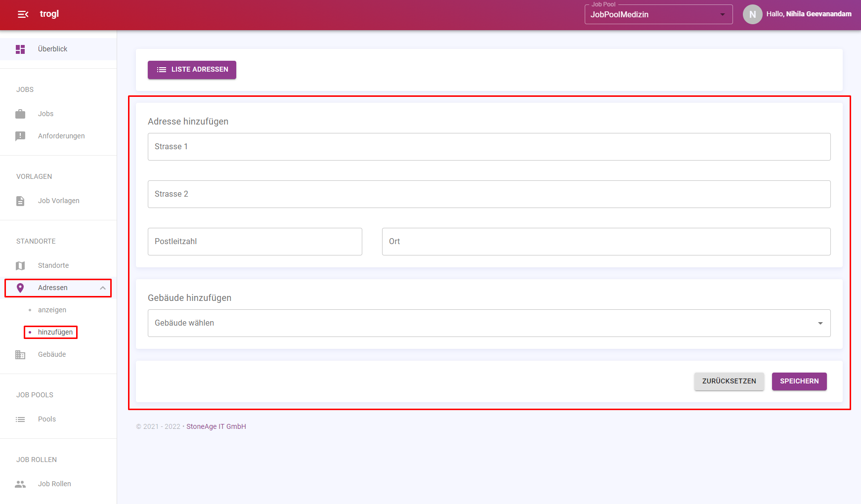The width and height of the screenshot is (861, 504).
Task: Click the Gebäude building icon
Action: pyautogui.click(x=20, y=355)
